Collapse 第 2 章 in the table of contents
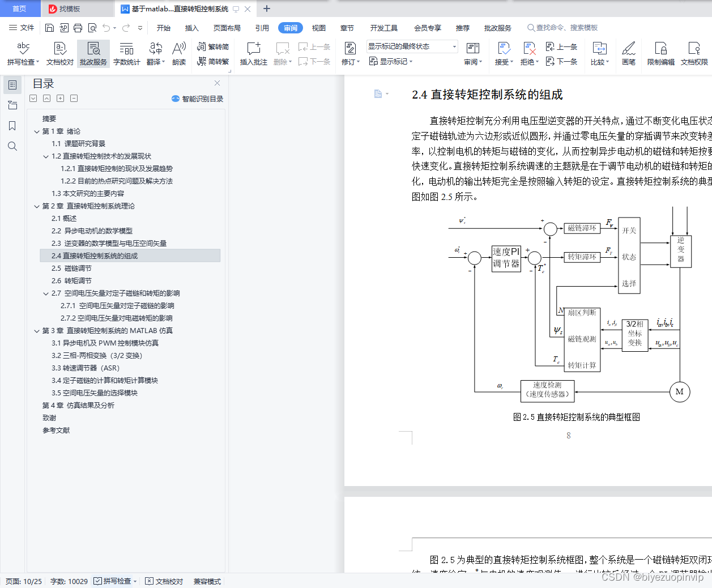712x588 pixels. point(36,206)
